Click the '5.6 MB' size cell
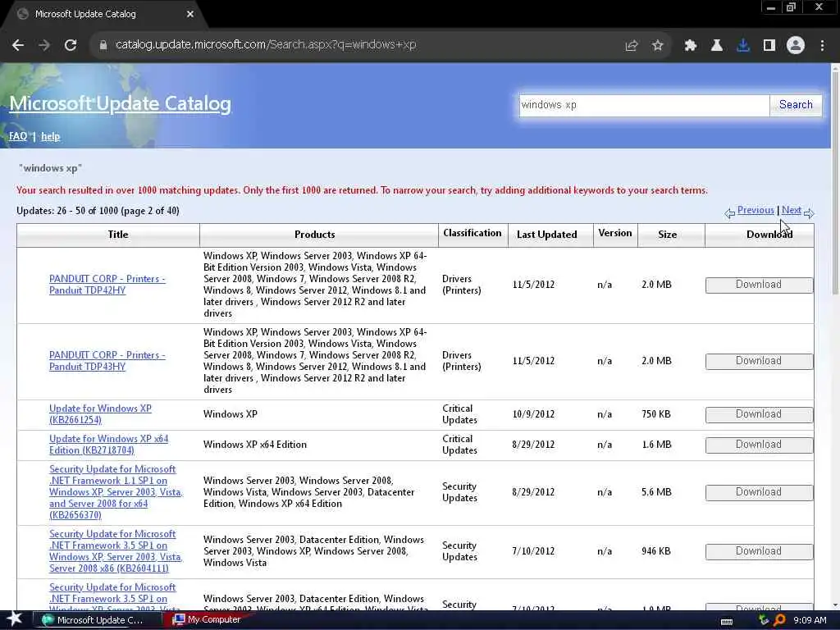This screenshot has width=840, height=630. (655, 492)
